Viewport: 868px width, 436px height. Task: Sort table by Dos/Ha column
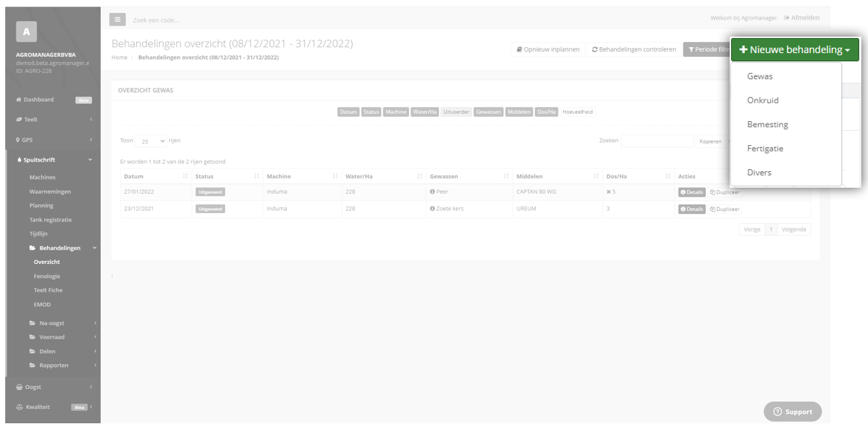point(638,176)
